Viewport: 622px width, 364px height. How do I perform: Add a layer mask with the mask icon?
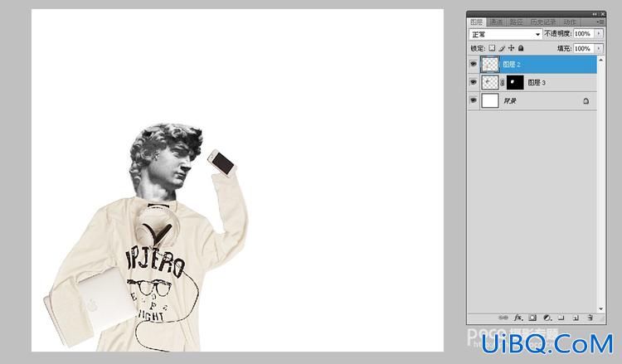pyautogui.click(x=532, y=318)
